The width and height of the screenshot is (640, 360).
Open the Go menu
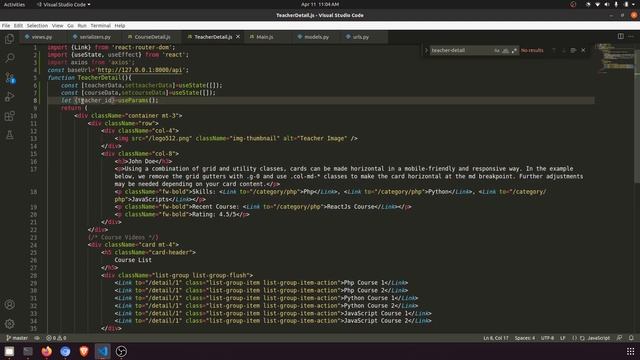tap(70, 25)
